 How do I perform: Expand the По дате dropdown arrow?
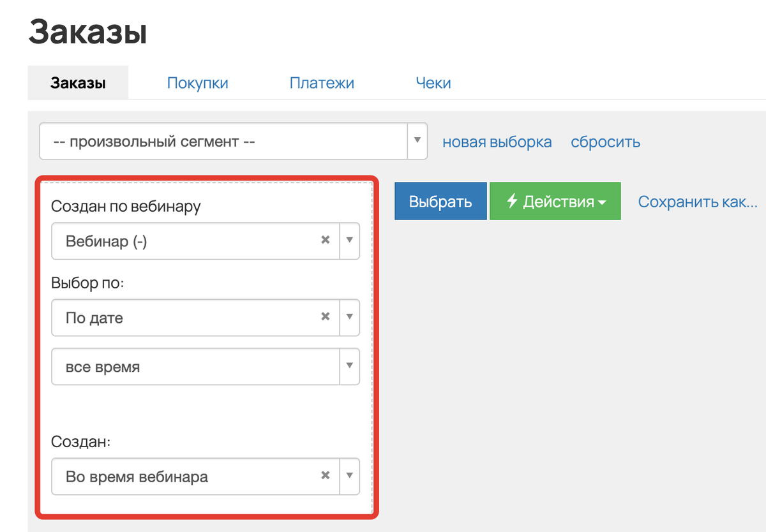[349, 317]
